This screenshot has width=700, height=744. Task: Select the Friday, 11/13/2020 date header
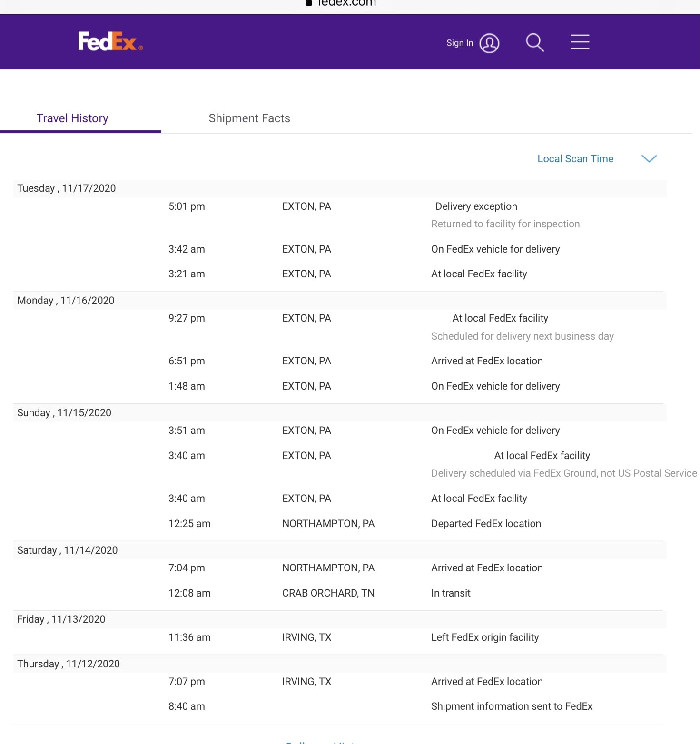coord(61,619)
